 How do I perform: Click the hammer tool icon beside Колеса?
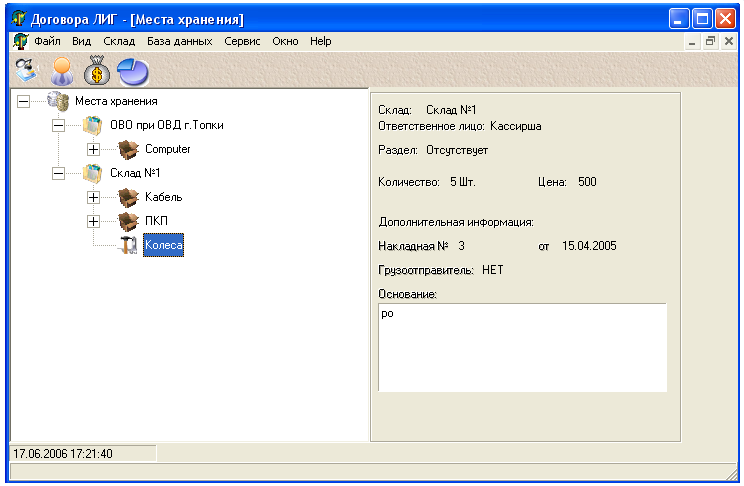click(128, 245)
